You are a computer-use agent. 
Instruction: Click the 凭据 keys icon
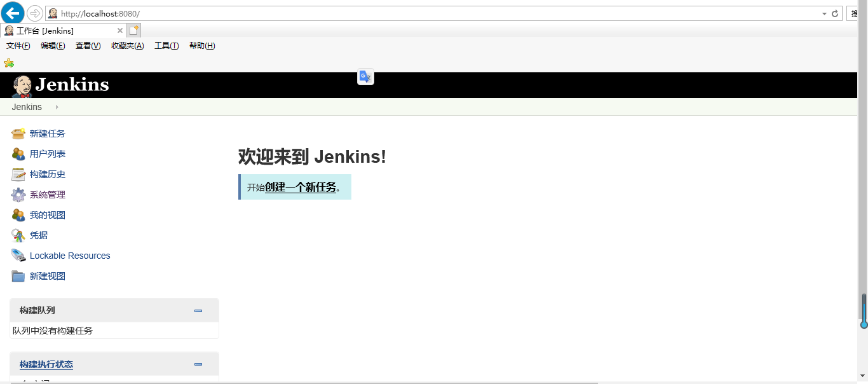click(18, 235)
